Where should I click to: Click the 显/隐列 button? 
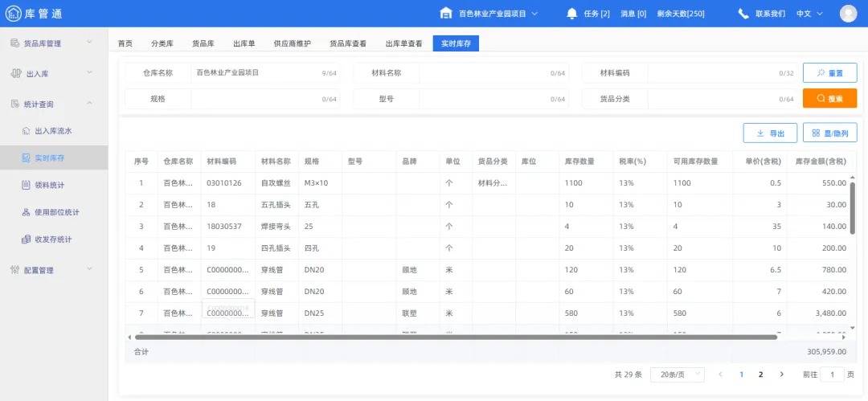[x=829, y=133]
